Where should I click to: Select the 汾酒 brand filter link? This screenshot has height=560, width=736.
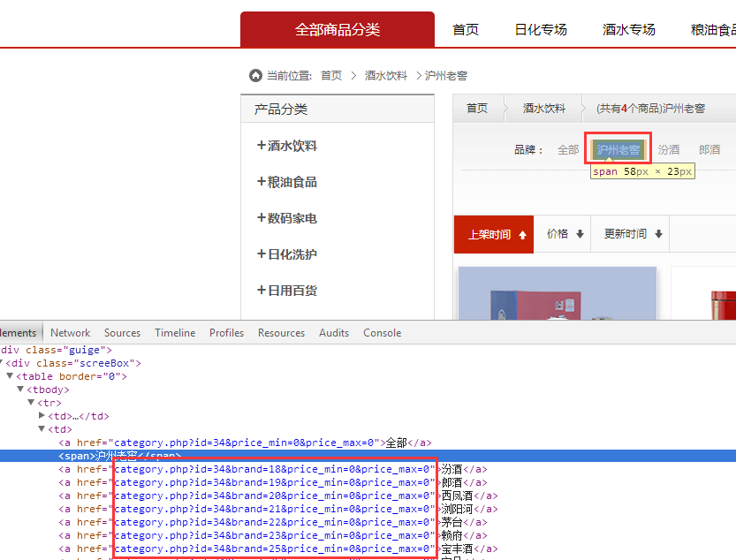tap(669, 150)
